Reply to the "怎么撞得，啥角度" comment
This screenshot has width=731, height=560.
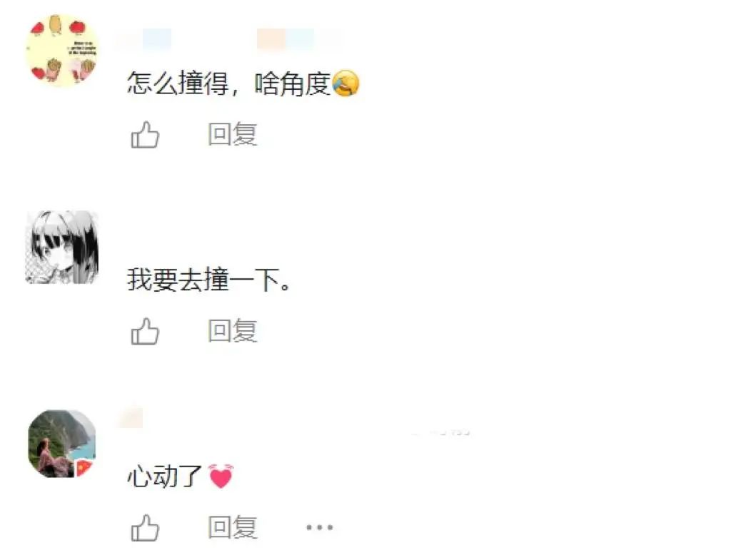pos(233,134)
